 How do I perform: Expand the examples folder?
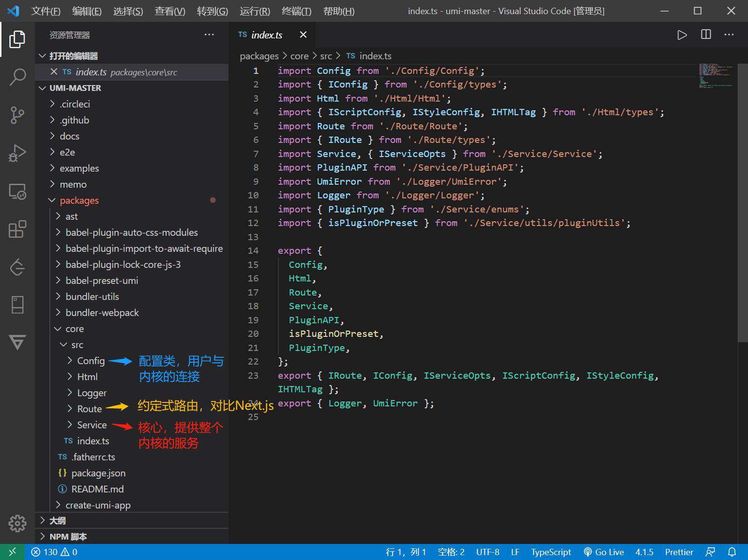(132, 168)
